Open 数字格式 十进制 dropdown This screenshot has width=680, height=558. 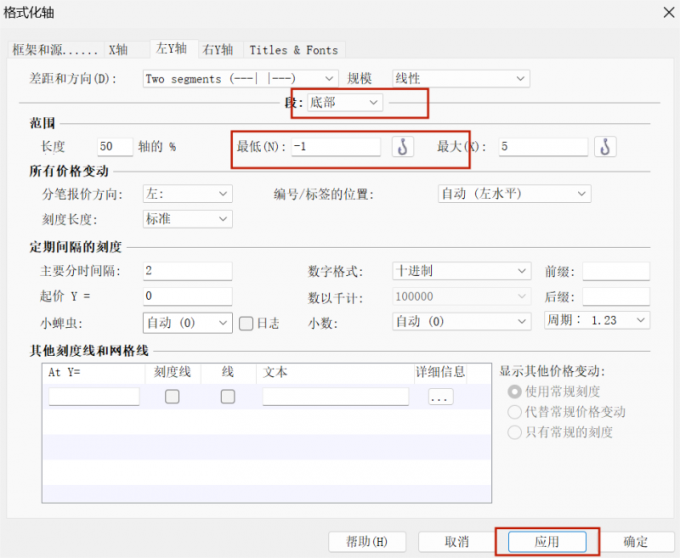(x=461, y=271)
